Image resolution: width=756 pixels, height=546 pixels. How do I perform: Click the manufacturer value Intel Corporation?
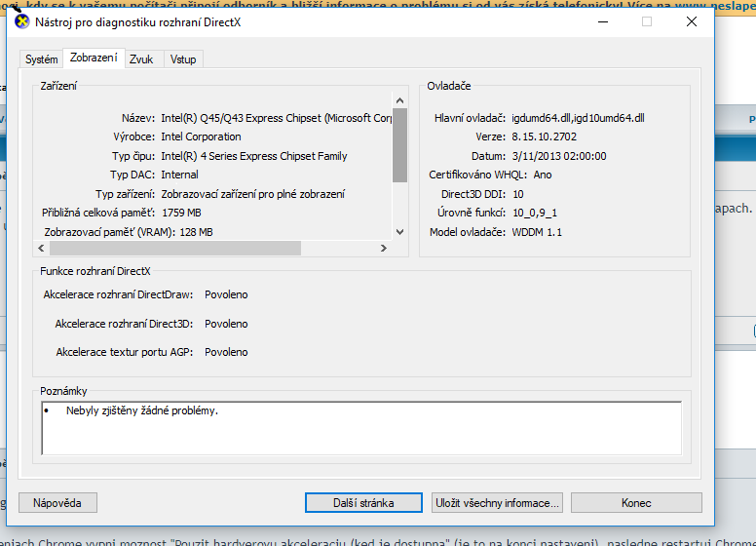[x=201, y=136]
